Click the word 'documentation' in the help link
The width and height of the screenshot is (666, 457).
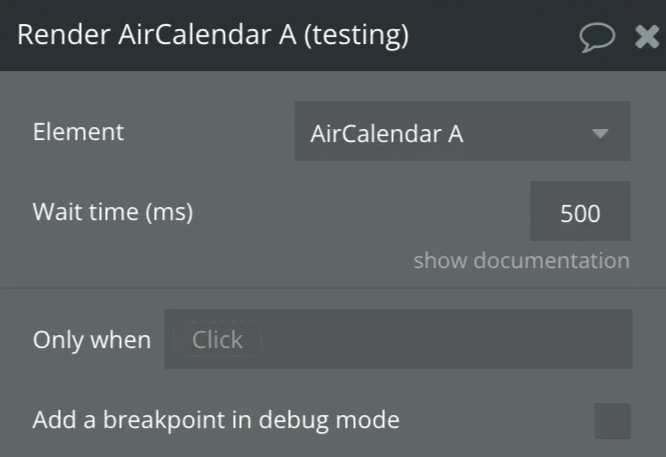pos(551,261)
